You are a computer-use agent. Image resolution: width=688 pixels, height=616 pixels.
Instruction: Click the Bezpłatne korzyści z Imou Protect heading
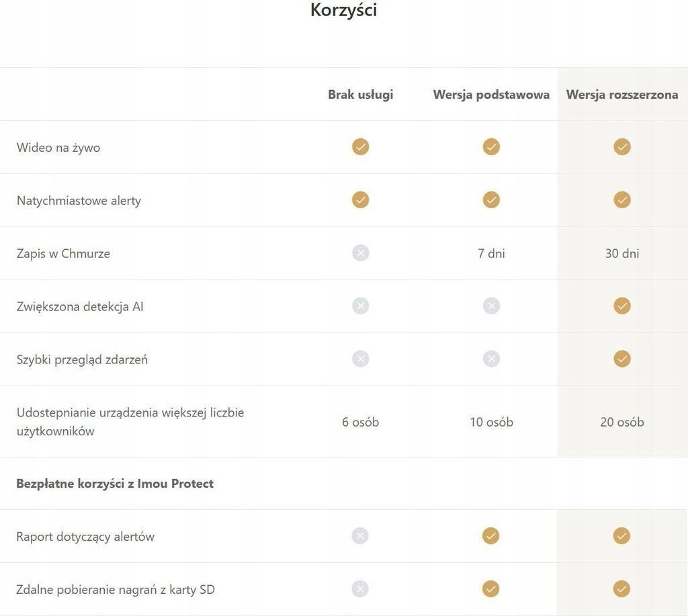(115, 484)
